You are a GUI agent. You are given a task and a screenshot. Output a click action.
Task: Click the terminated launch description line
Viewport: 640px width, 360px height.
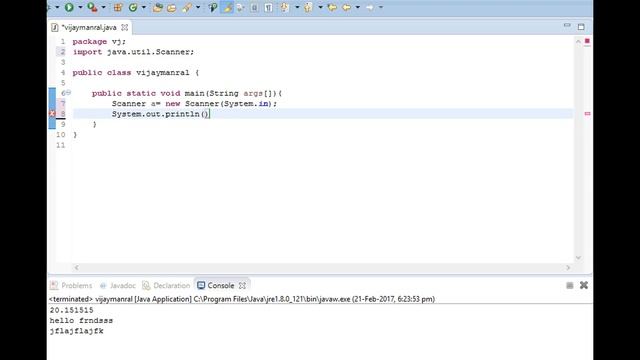point(242,299)
